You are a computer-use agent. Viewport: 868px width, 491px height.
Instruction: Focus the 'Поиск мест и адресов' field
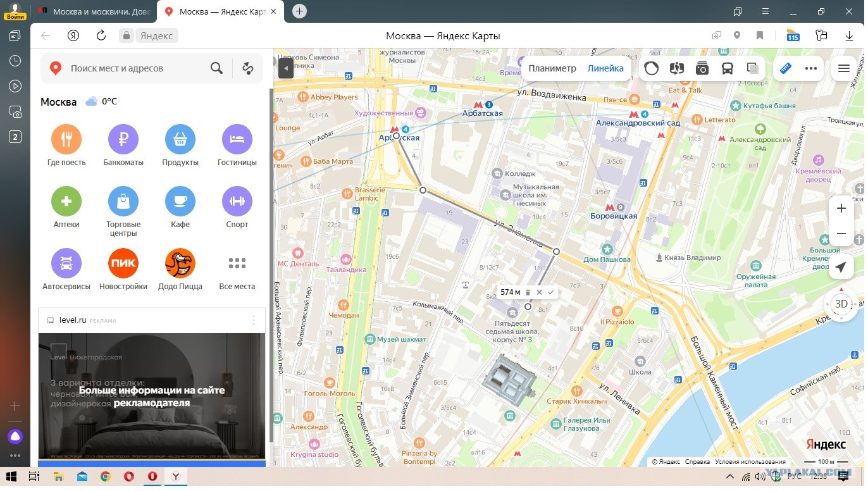pos(136,68)
